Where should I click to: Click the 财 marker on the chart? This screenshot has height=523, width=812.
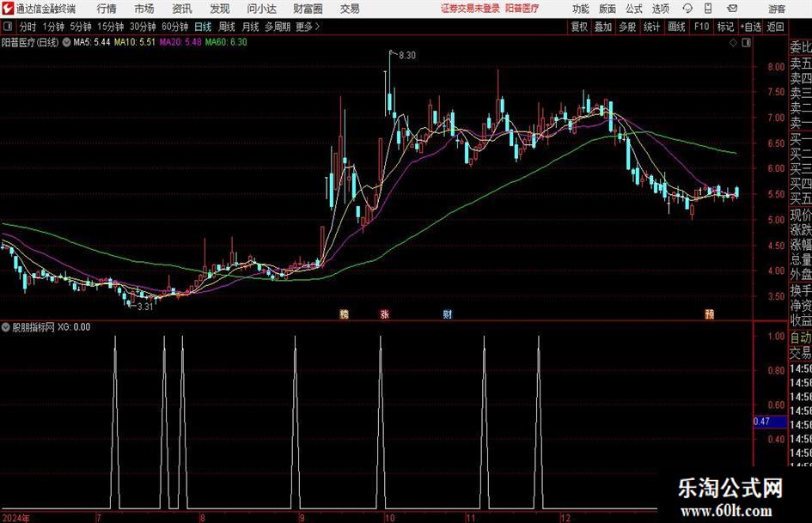click(x=448, y=313)
